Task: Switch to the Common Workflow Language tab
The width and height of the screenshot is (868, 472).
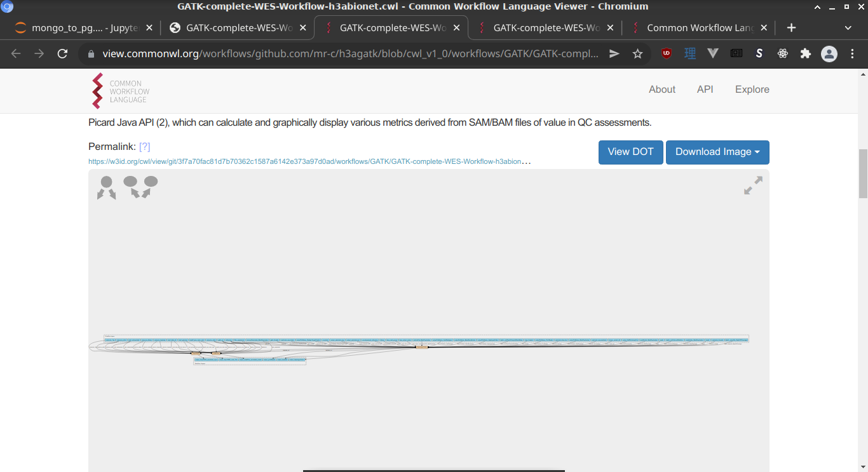Action: [x=699, y=28]
